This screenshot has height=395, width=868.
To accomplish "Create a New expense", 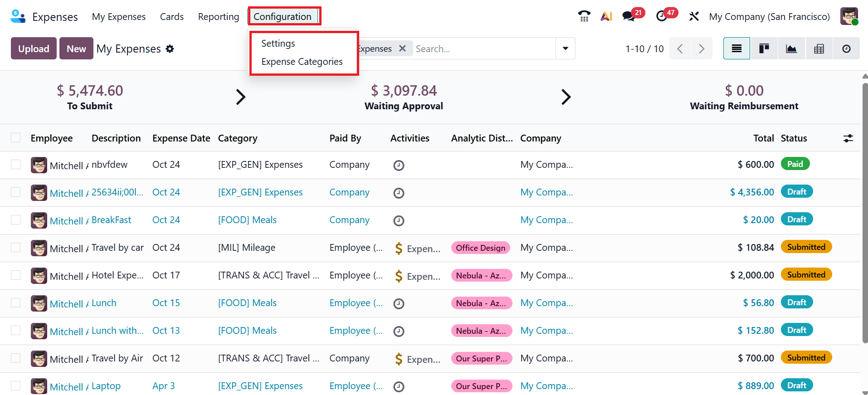I will (76, 49).
